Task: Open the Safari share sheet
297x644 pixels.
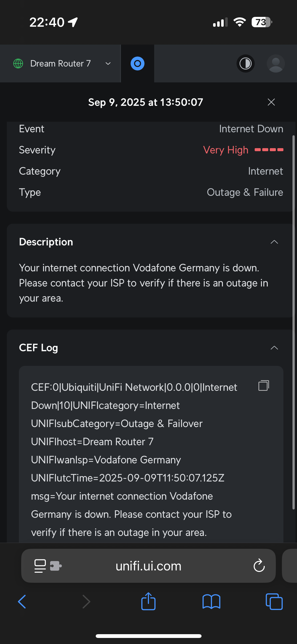Action: (x=148, y=601)
